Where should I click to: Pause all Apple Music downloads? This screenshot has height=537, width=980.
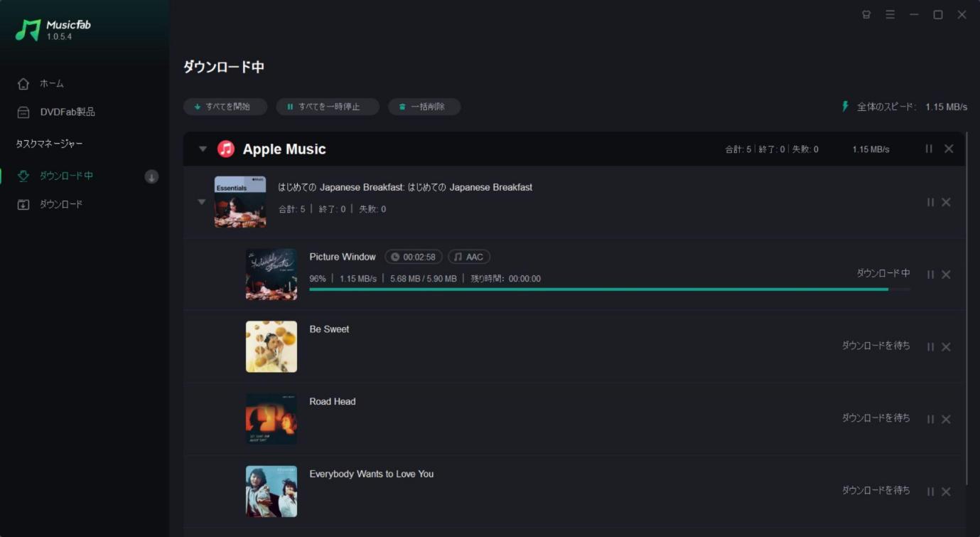[929, 149]
